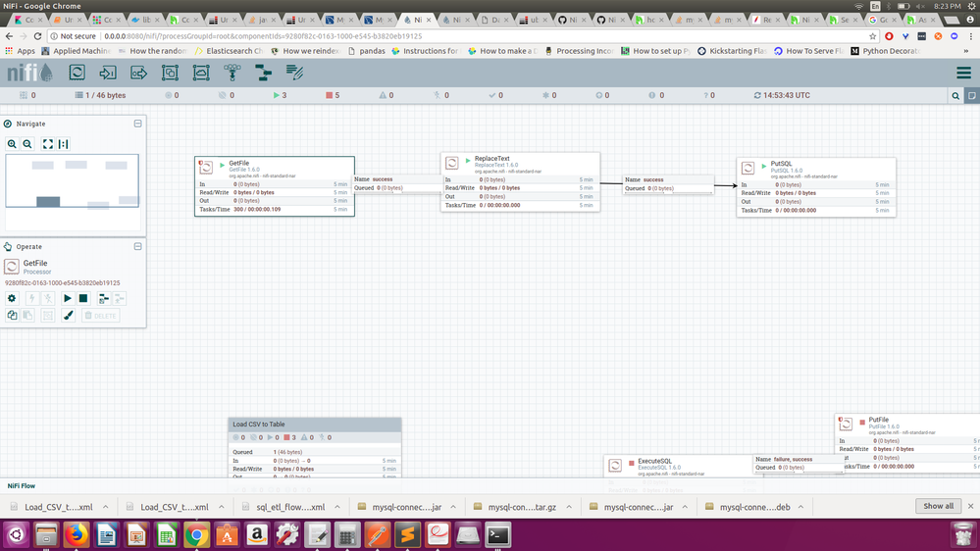Select the Process Group toolbar icon
The image size is (980, 551).
pos(170,73)
